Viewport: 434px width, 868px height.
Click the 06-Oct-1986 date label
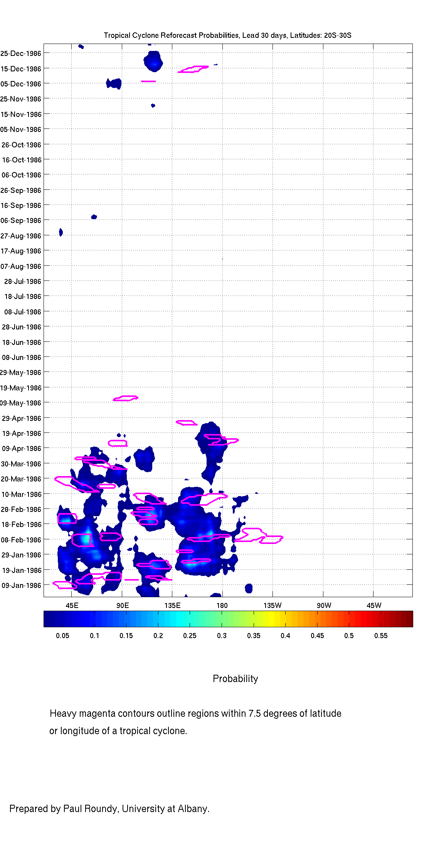coord(21,175)
